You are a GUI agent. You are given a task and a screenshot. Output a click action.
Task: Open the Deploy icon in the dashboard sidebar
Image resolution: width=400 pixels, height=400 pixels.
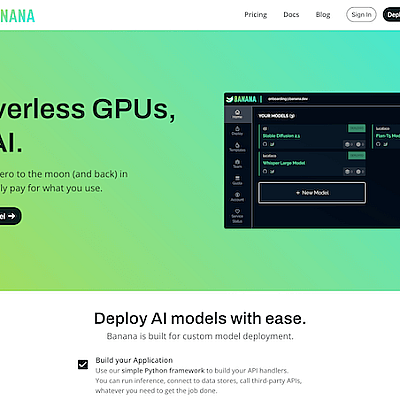click(237, 130)
